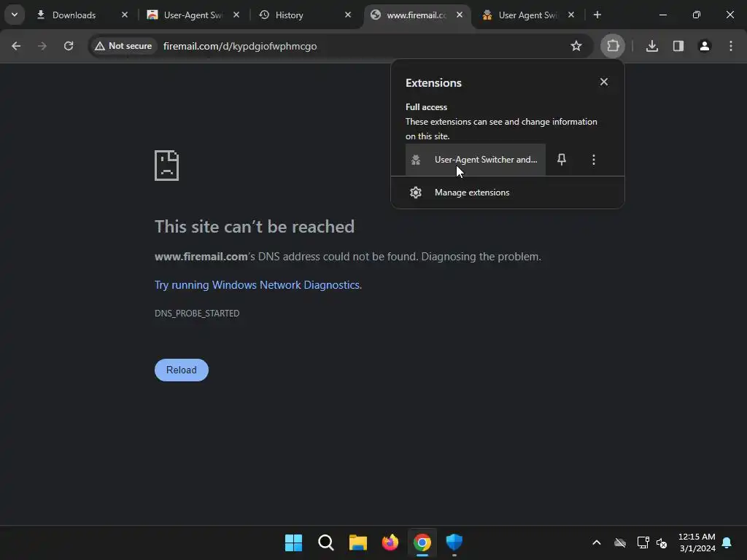Close the History tab
The image size is (747, 560).
click(348, 15)
